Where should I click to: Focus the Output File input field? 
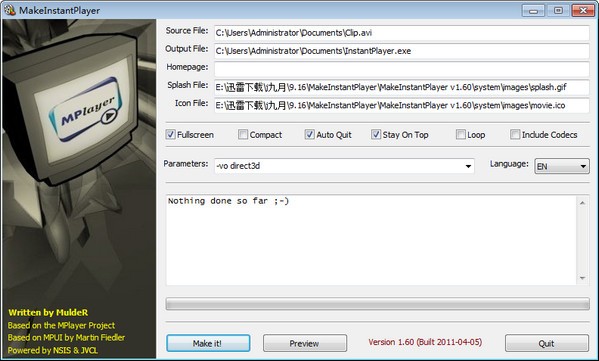click(401, 51)
